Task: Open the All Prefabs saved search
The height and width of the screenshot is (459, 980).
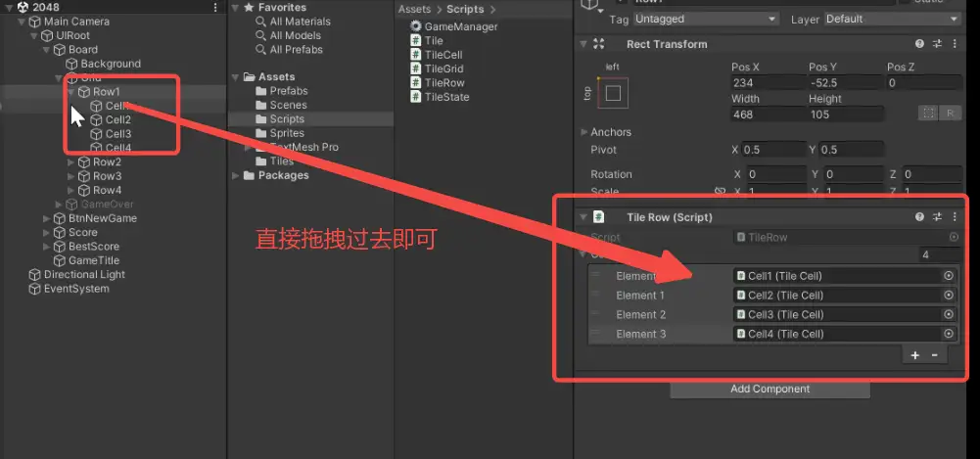Action: [x=297, y=49]
